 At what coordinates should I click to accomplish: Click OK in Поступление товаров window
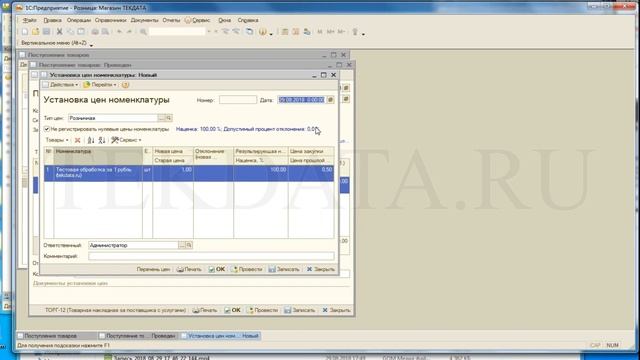click(232, 310)
